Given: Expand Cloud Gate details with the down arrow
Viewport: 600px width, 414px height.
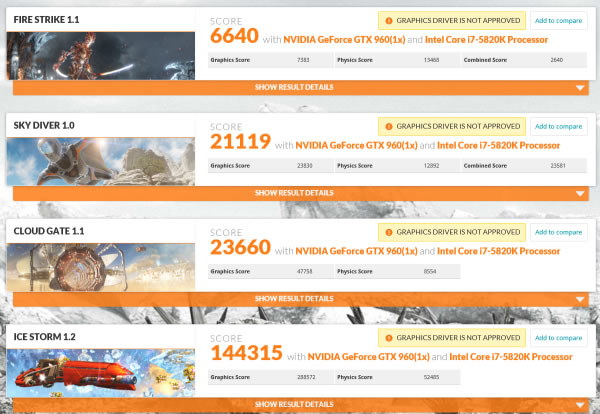Looking at the screenshot, I should tap(580, 299).
